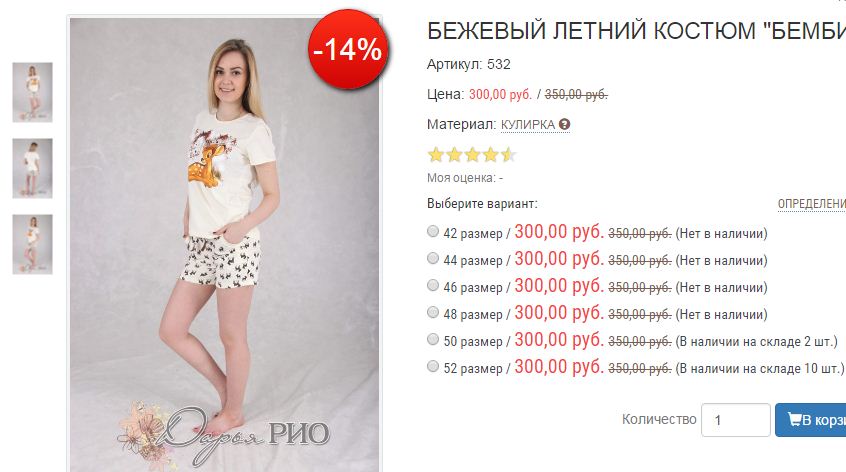Click the -14% discount badge
The width and height of the screenshot is (846, 472).
point(348,49)
